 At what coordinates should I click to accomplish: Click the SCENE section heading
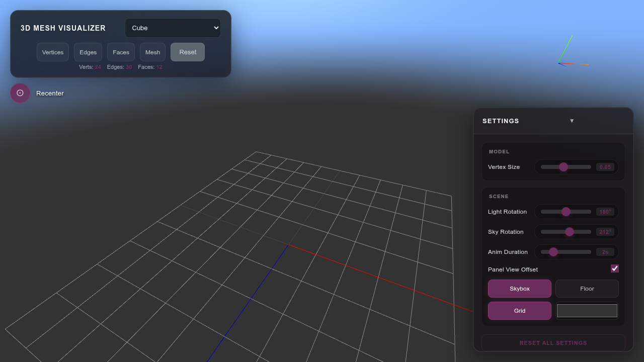tap(499, 196)
